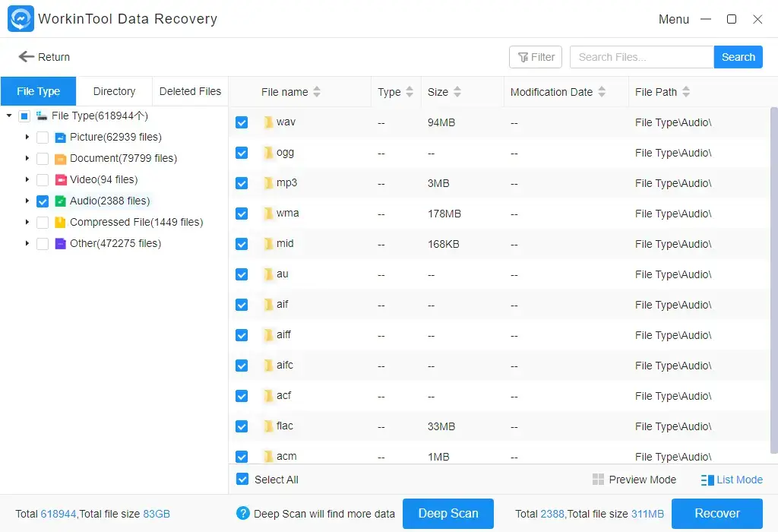
Task: Uncheck the wma row checkbox
Action: tap(242, 214)
